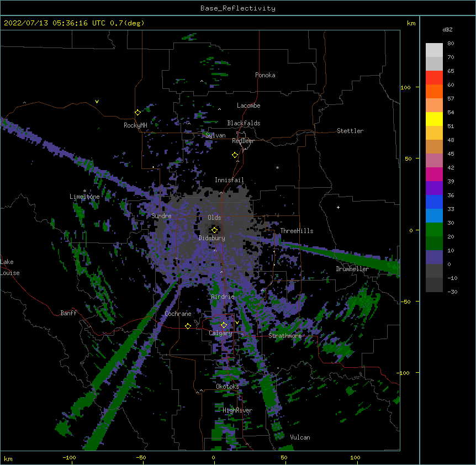Select the red 65 dBZ legend swatch
The width and height of the screenshot is (476, 465).
(x=434, y=77)
